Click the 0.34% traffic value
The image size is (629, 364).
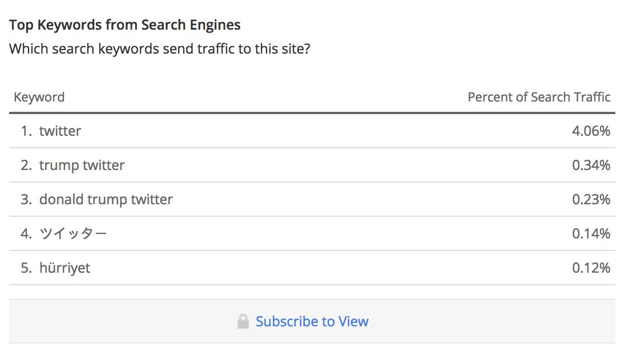click(x=591, y=165)
